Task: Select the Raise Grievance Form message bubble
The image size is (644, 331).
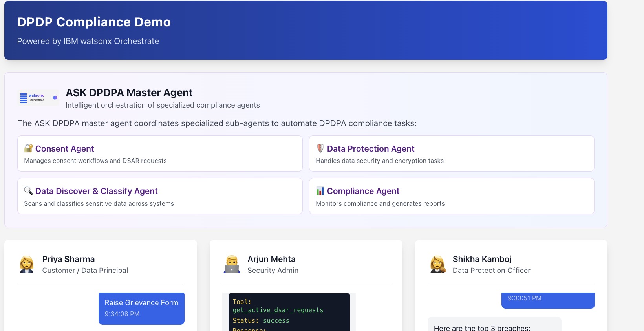Action: coord(141,308)
